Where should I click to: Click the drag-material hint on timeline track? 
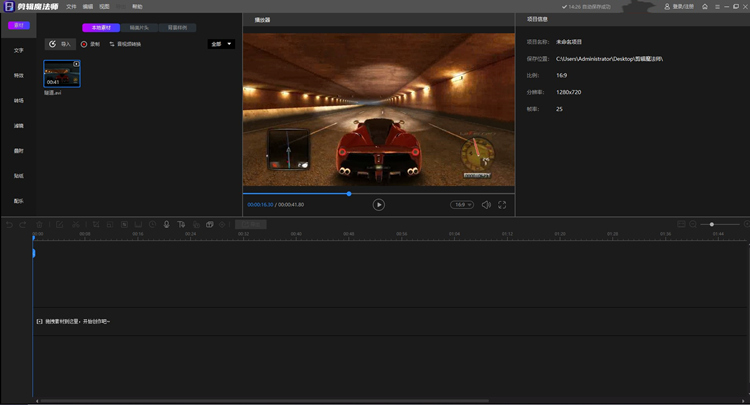coord(73,321)
